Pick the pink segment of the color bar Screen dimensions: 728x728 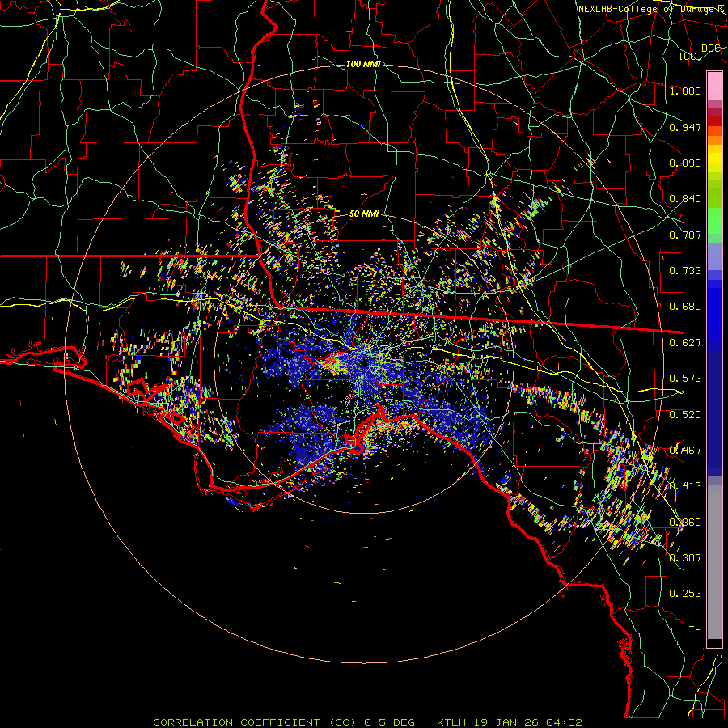(x=714, y=86)
